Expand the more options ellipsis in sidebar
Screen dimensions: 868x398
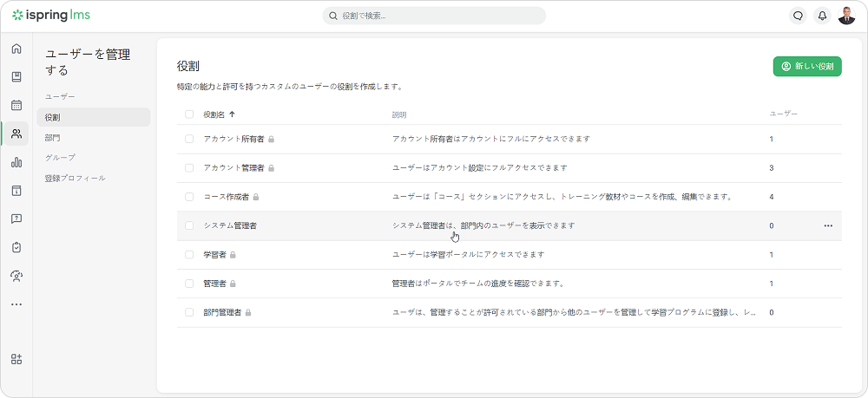coord(16,304)
